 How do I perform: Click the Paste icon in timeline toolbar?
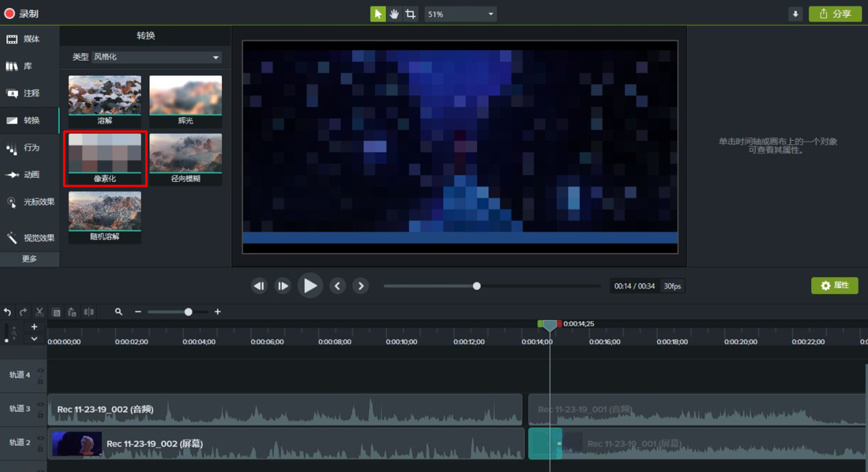tap(72, 312)
